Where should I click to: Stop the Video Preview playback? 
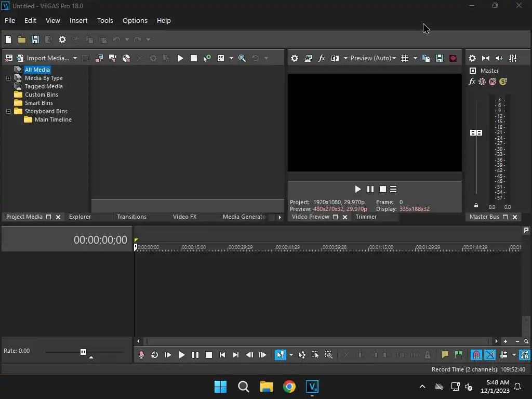click(383, 189)
